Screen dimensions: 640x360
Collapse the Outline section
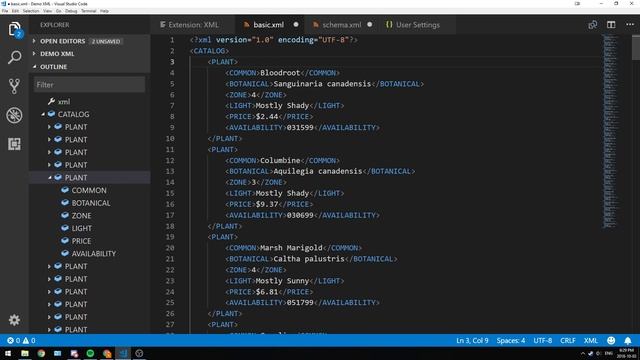(34, 67)
